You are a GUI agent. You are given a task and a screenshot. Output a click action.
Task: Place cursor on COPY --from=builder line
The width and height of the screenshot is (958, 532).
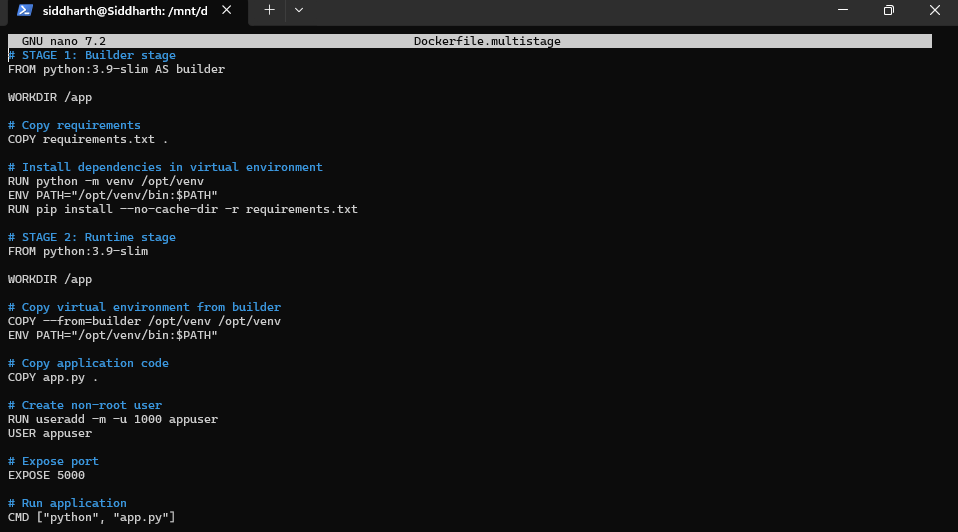pyautogui.click(x=144, y=321)
